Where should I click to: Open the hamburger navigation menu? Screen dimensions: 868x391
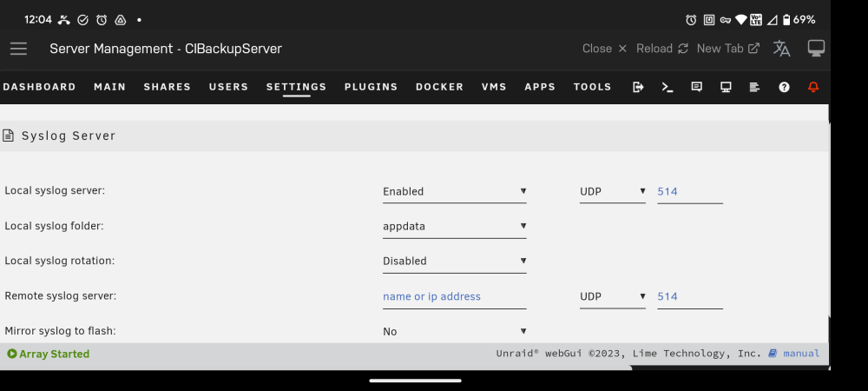[x=18, y=49]
